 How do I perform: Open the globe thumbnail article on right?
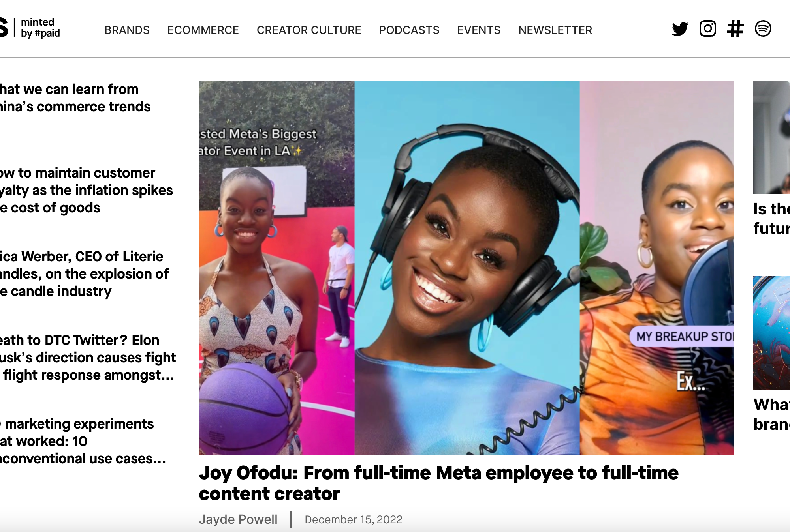[771, 333]
